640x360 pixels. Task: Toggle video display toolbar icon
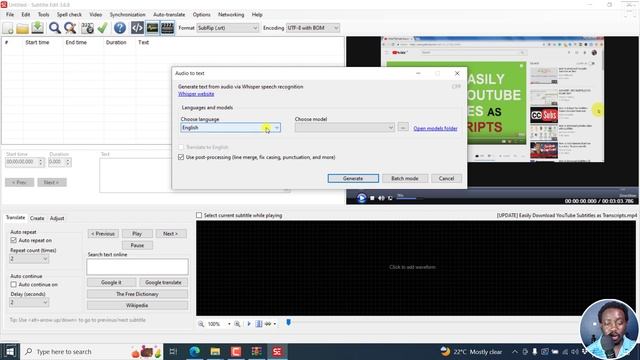click(167, 28)
